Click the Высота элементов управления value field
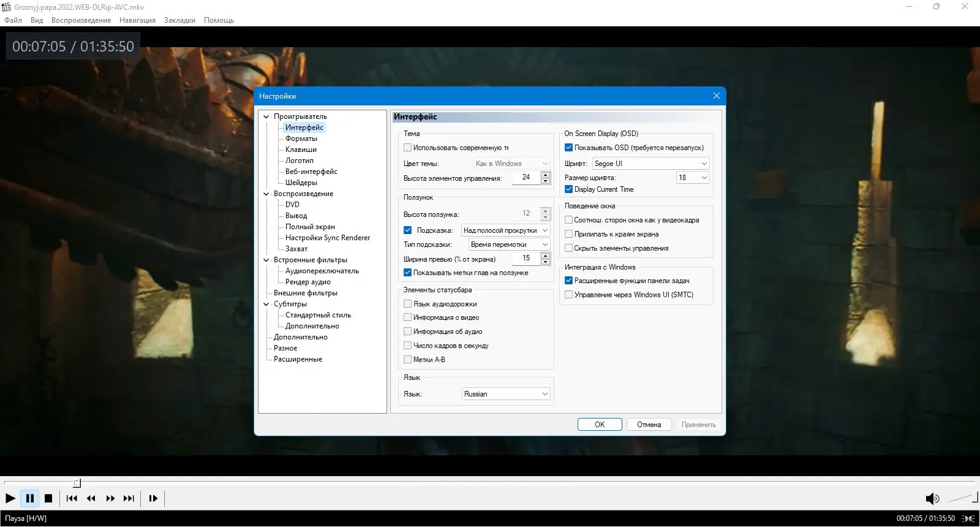This screenshot has height=527, width=980. (526, 178)
